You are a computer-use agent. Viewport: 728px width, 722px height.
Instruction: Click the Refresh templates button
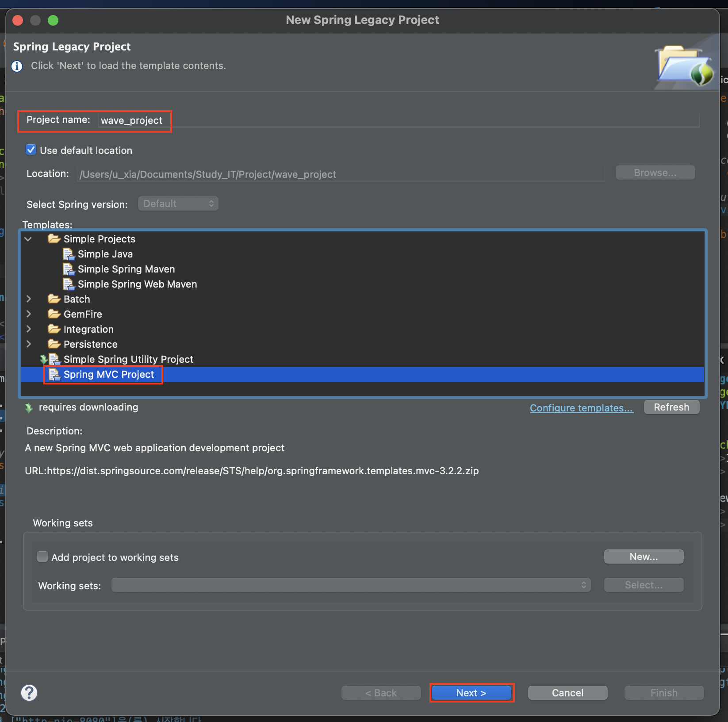coord(671,407)
